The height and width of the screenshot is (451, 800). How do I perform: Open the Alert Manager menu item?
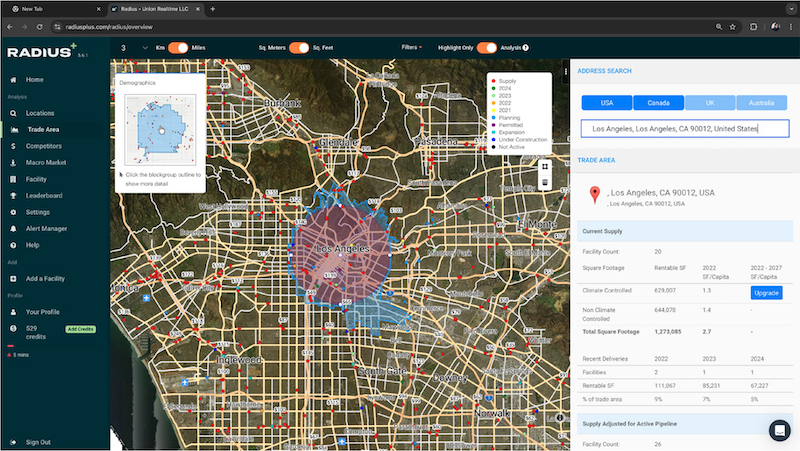(x=46, y=229)
